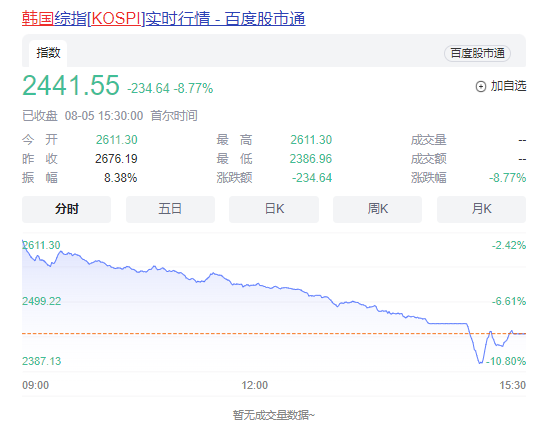Click the 涨跌幅 value -8.77% in the table
The image size is (553, 432).
tap(508, 178)
